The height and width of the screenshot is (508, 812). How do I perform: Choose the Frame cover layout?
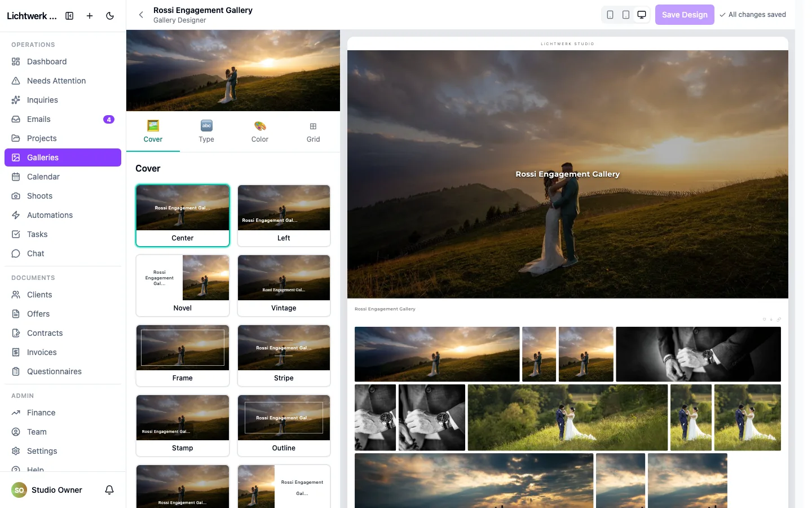click(x=183, y=356)
